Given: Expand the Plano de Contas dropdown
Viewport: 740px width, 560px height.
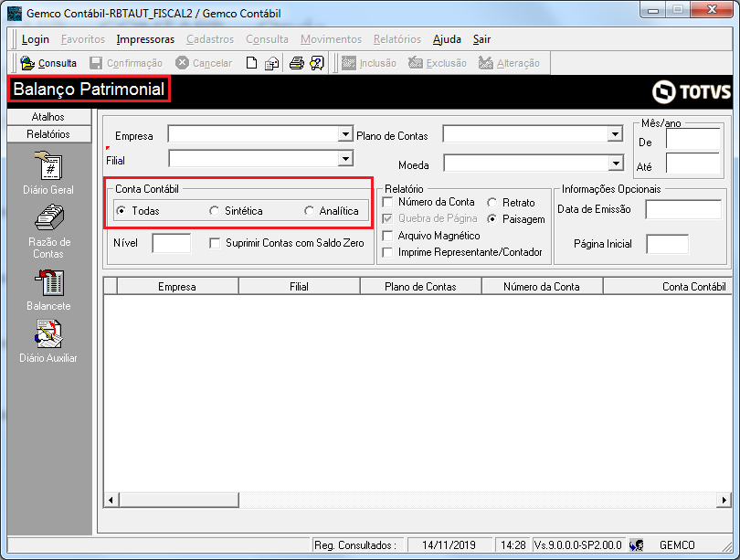Looking at the screenshot, I should tap(615, 134).
